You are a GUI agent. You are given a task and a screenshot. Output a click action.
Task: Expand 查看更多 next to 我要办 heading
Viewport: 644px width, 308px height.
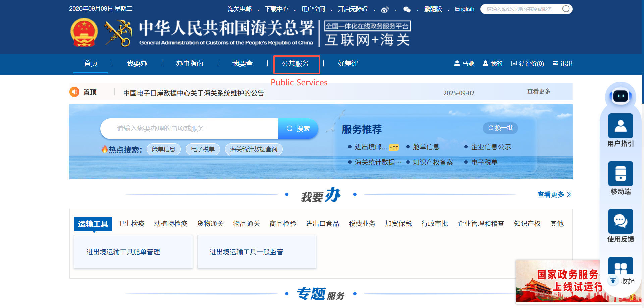[554, 195]
